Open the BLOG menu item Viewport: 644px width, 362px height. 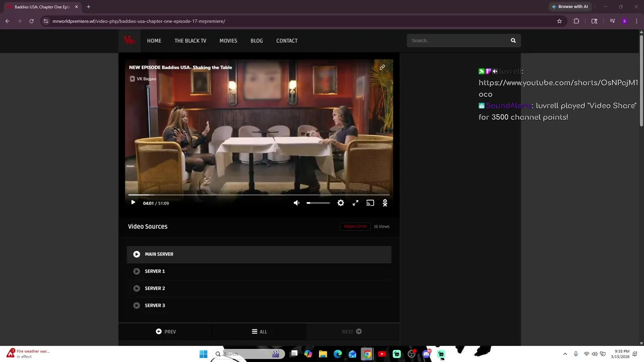tap(257, 41)
